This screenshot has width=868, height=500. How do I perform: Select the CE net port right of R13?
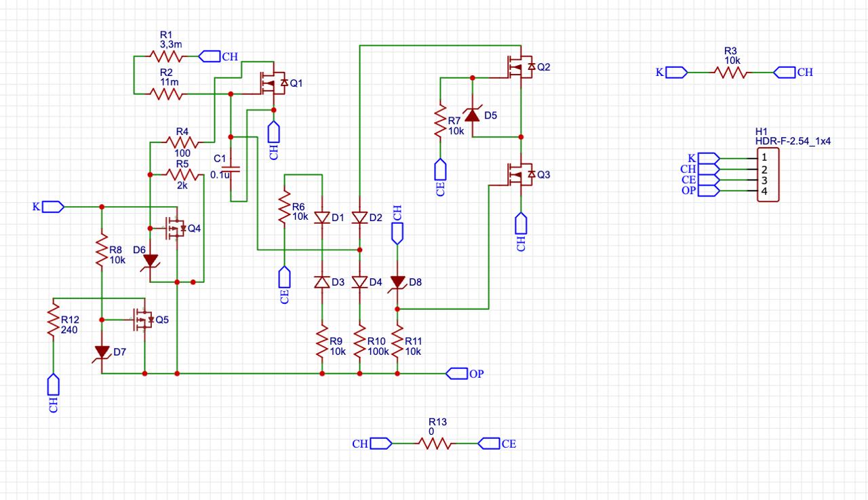tap(489, 444)
